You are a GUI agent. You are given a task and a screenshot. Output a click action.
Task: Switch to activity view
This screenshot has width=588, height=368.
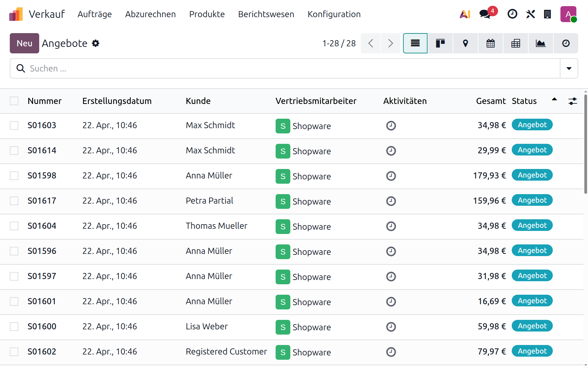[566, 43]
